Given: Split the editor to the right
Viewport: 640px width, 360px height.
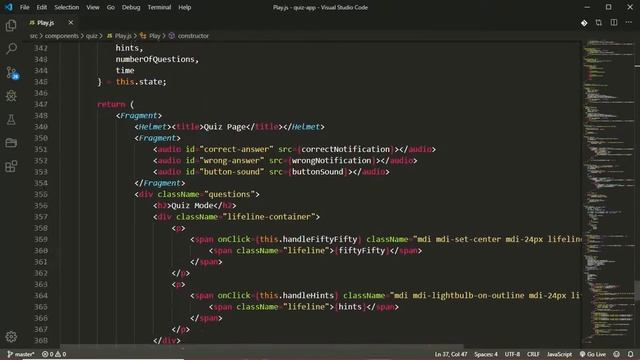Looking at the screenshot, I should (x=613, y=23).
